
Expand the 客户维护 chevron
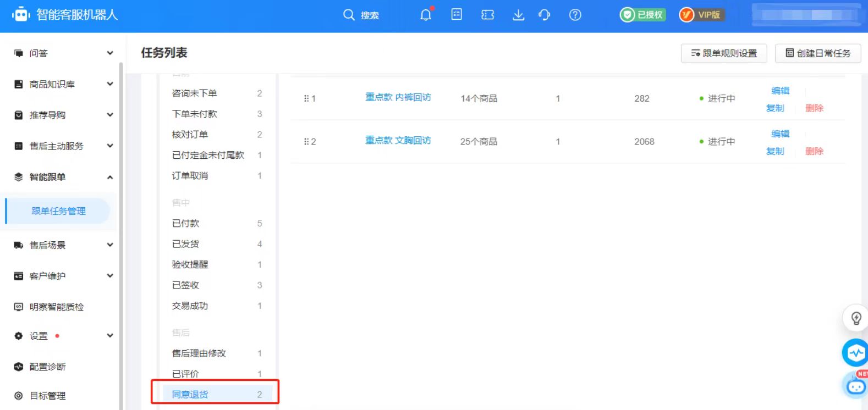click(110, 276)
